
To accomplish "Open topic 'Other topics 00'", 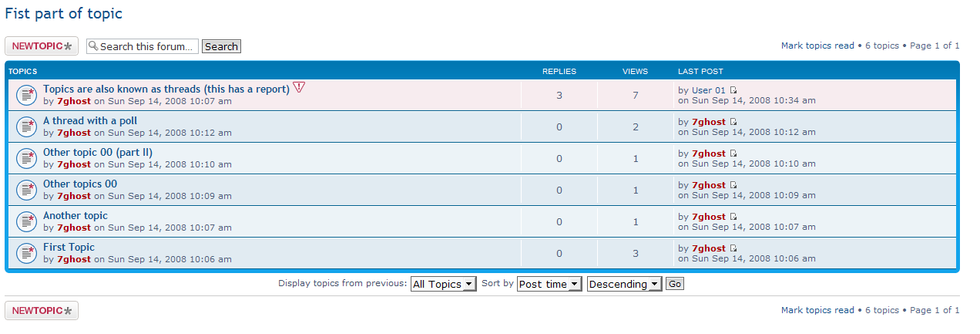I will (80, 184).
